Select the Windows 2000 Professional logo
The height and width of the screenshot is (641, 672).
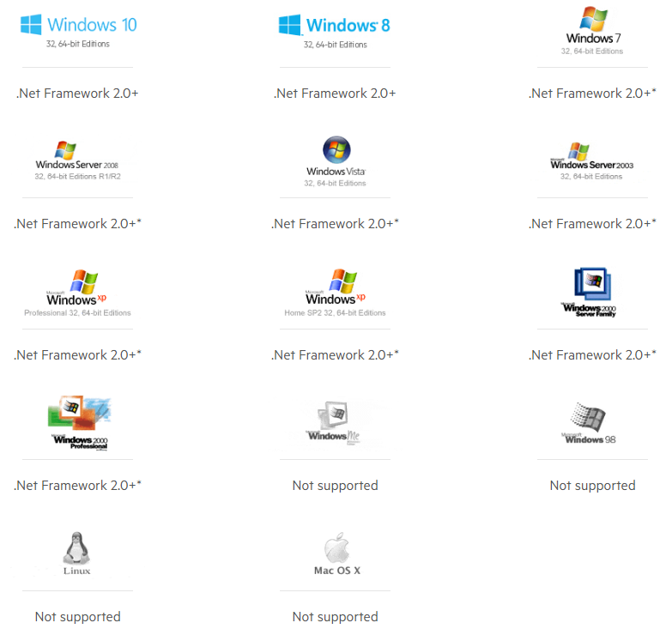[79, 422]
